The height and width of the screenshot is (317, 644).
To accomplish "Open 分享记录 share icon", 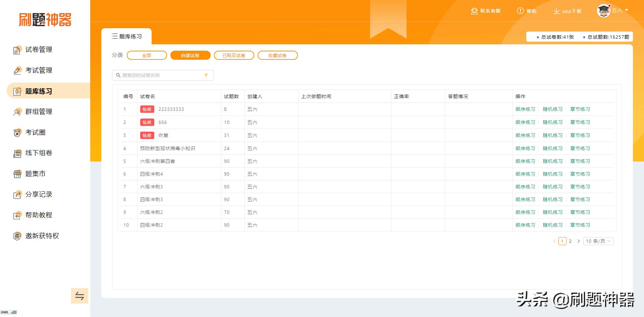I will tap(17, 195).
